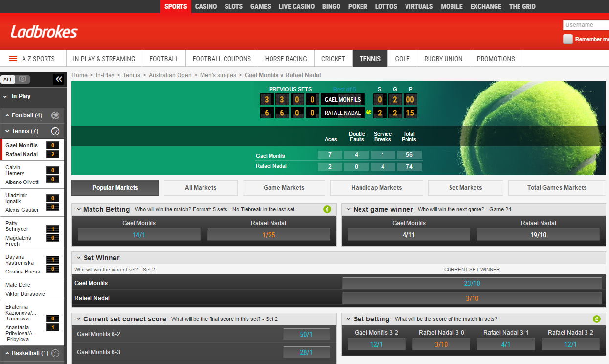Select the Popular Markets tab
The width and height of the screenshot is (609, 364).
[x=115, y=188]
